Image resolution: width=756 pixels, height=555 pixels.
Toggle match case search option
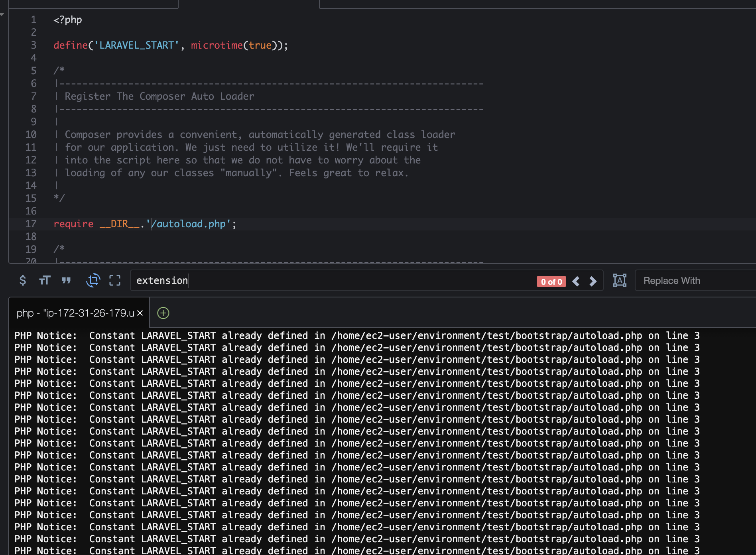[x=45, y=281]
